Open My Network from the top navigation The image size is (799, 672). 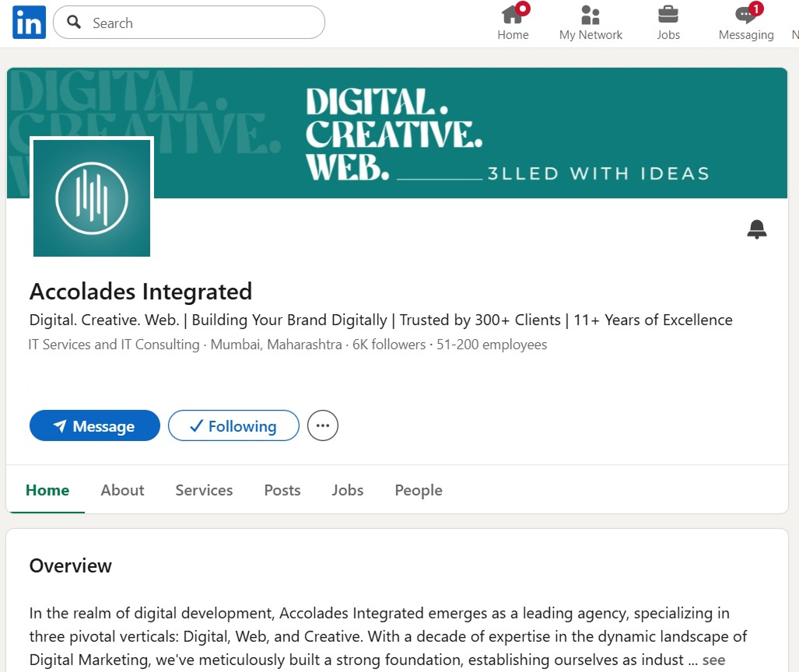pyautogui.click(x=590, y=22)
